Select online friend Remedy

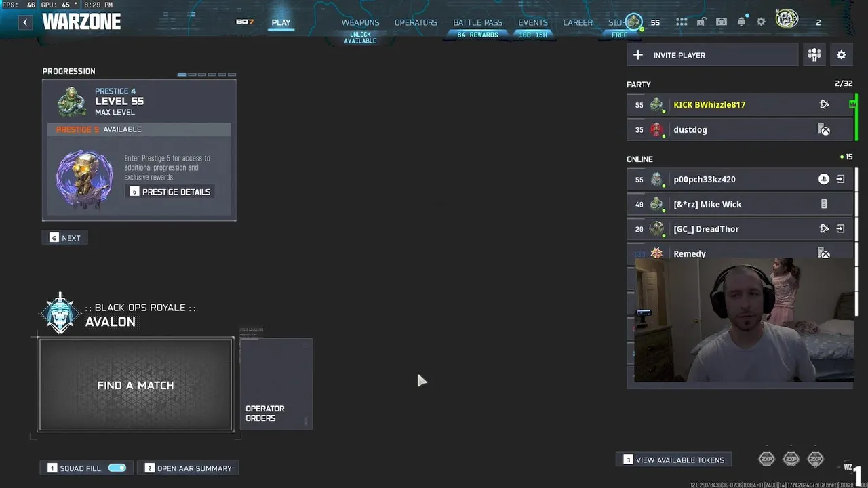(x=740, y=252)
